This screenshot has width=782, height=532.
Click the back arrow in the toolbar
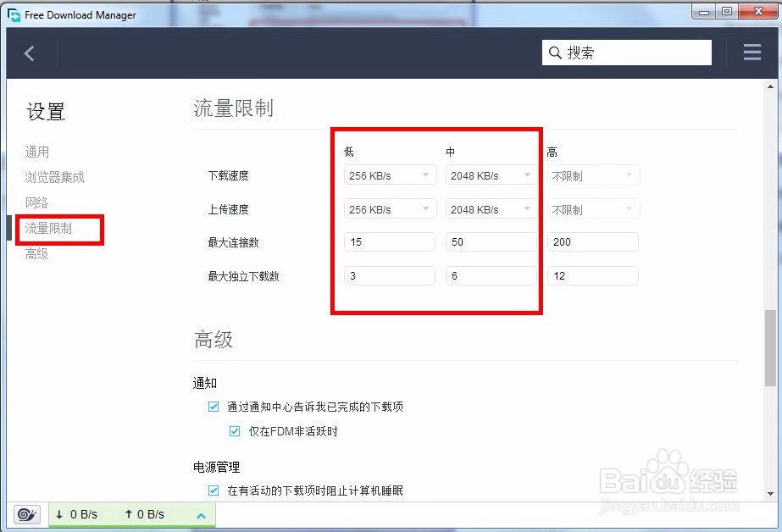pos(31,53)
